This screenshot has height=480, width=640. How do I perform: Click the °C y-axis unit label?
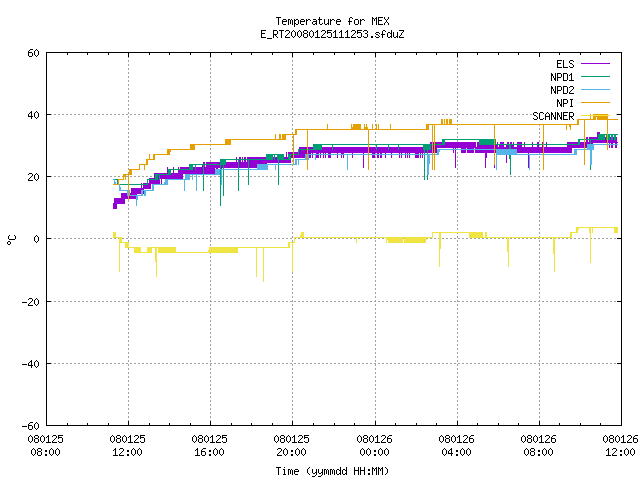coord(11,240)
